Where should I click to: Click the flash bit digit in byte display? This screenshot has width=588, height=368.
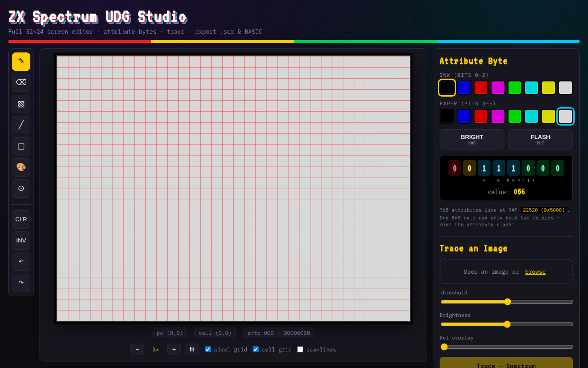click(x=455, y=168)
